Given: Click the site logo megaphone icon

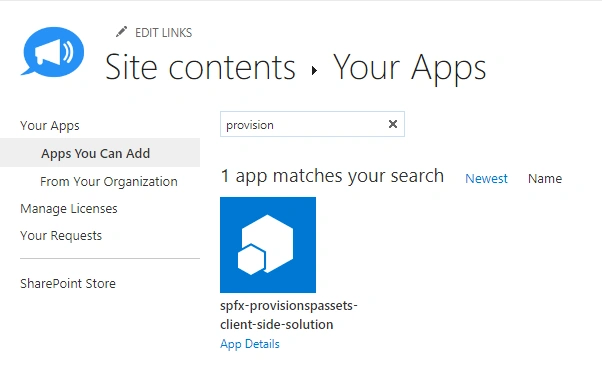Looking at the screenshot, I should tap(53, 52).
